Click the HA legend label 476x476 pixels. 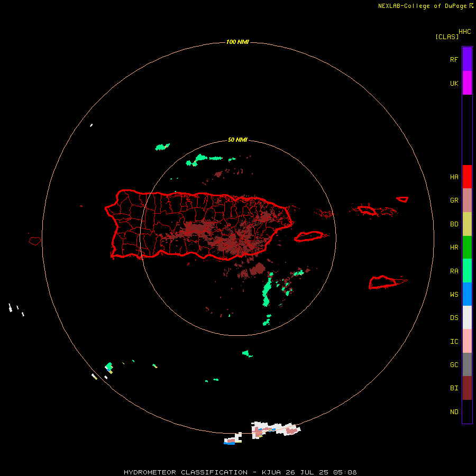pyautogui.click(x=454, y=177)
